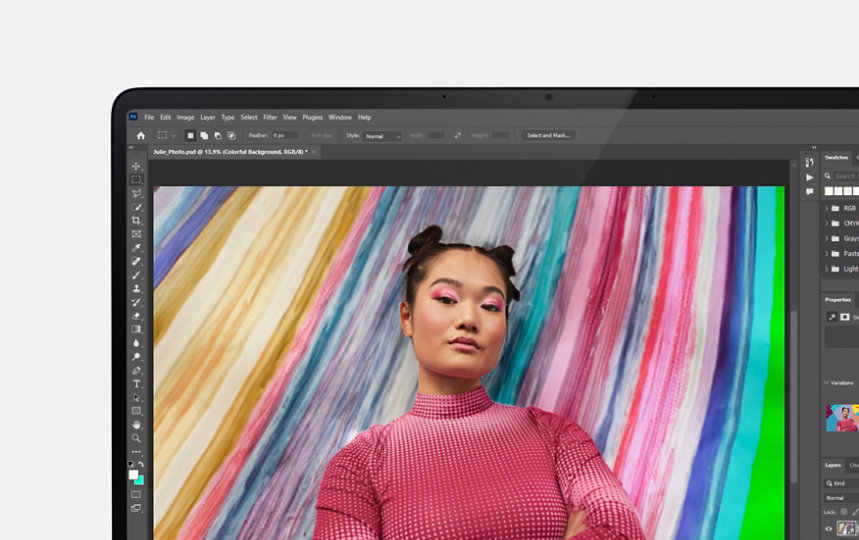Expand the RGB swatches folder
The image size is (859, 540).
coord(826,208)
